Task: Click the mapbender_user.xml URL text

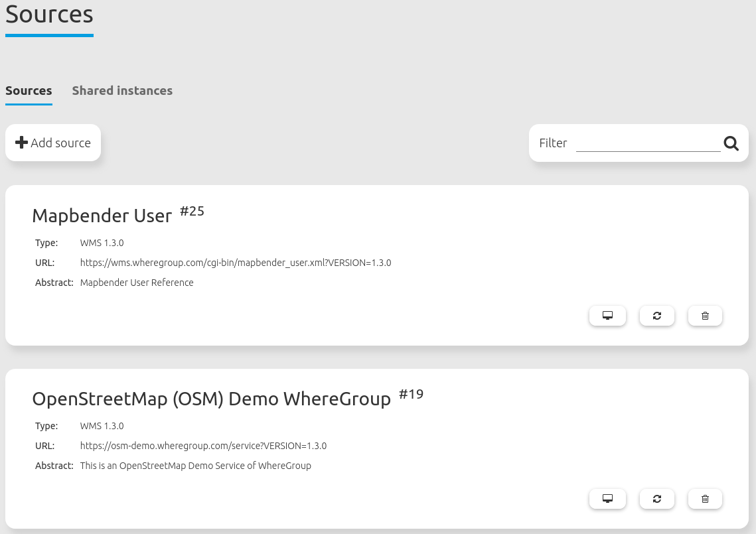Action: pos(236,263)
